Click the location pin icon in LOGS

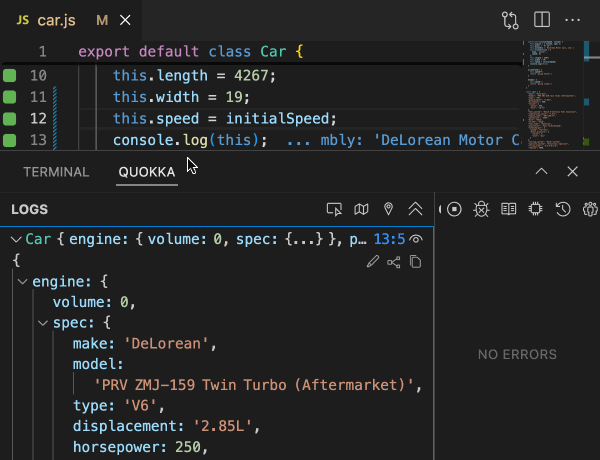click(388, 209)
